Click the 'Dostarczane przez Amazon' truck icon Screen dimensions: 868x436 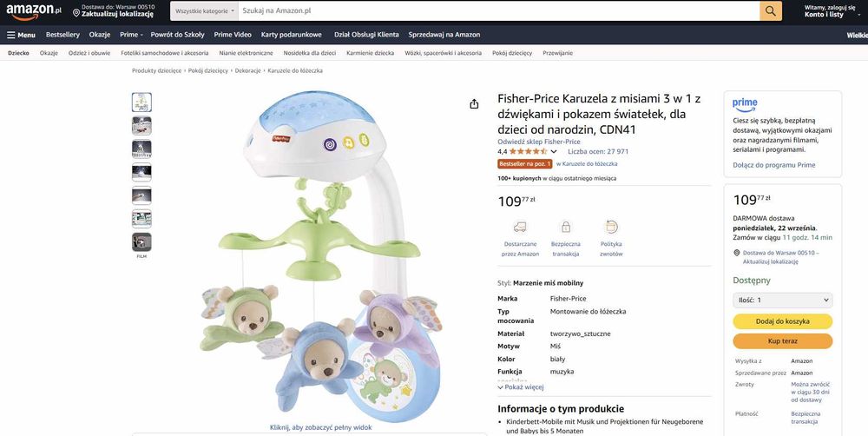point(520,228)
